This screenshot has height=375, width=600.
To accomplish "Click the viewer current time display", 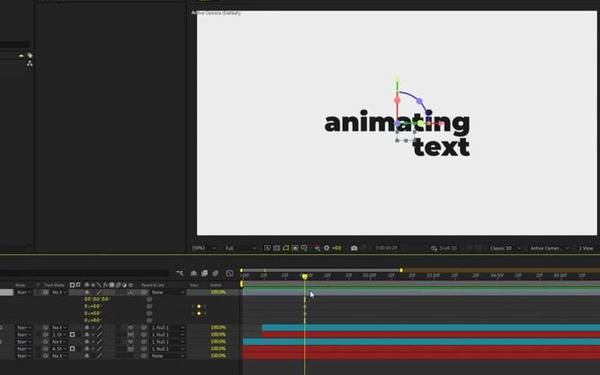I will tap(386, 248).
